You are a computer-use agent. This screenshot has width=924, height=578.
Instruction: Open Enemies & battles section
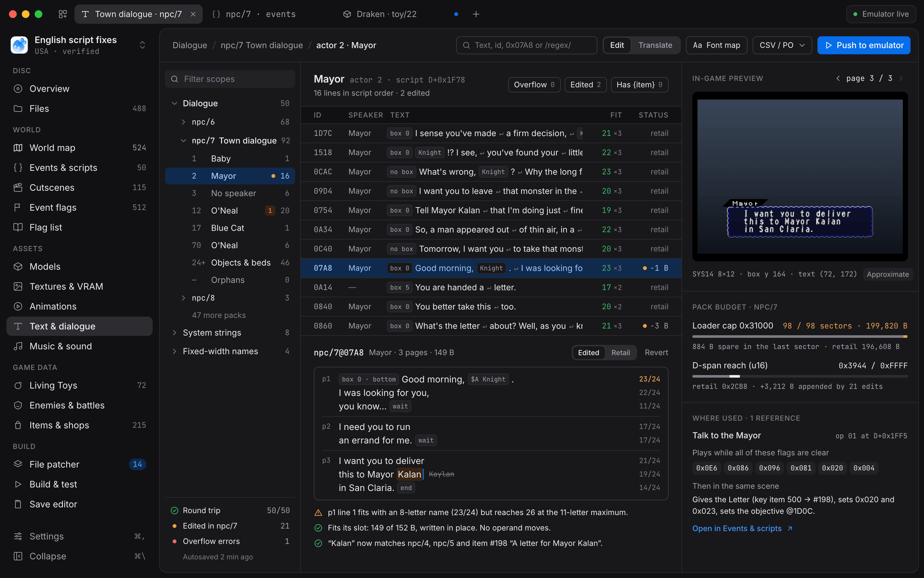(80, 405)
